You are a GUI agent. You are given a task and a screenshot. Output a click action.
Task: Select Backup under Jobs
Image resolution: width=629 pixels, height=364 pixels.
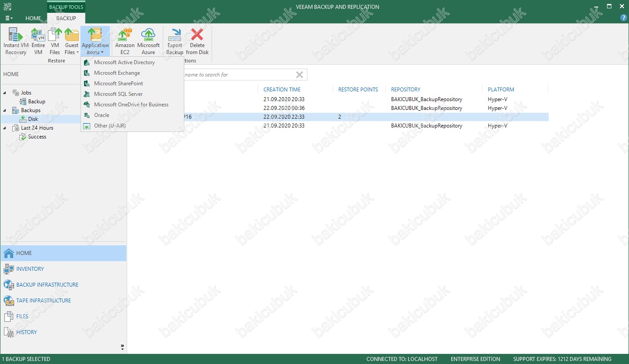pyautogui.click(x=37, y=102)
